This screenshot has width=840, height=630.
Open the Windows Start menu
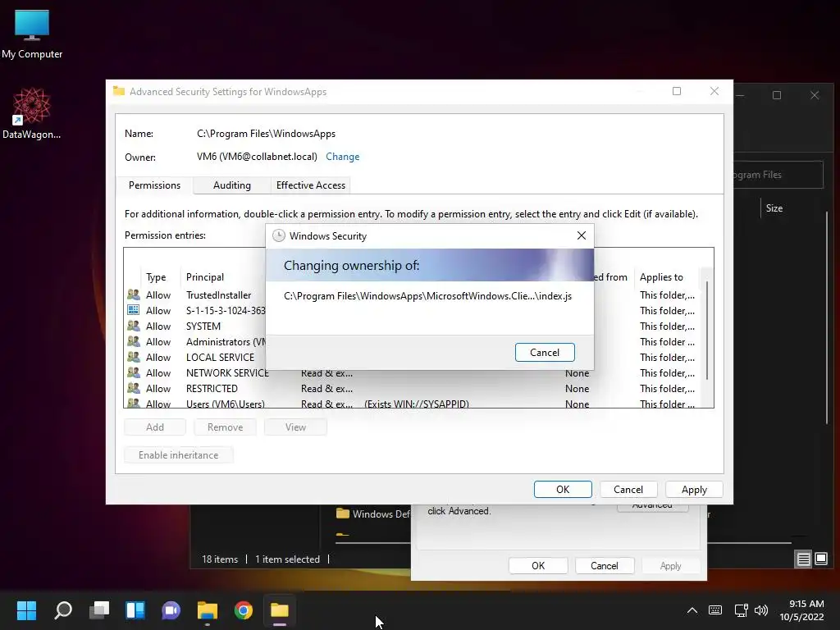(x=26, y=610)
